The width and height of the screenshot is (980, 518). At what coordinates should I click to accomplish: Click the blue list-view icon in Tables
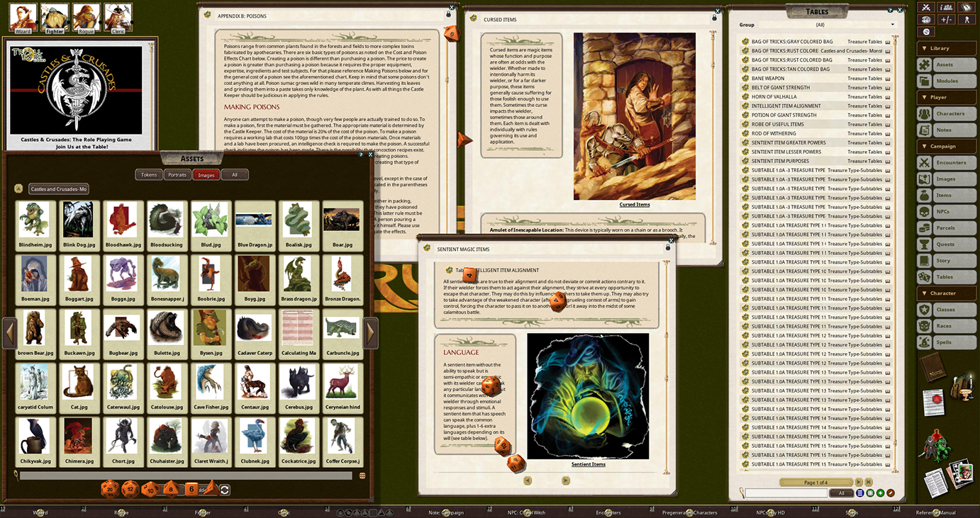point(860,493)
